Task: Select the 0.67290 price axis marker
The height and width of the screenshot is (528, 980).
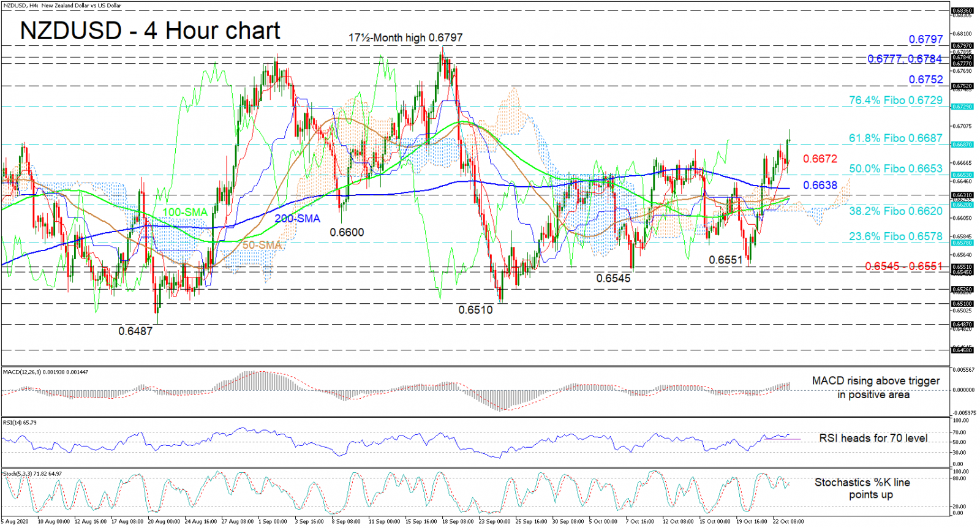Action: click(962, 107)
